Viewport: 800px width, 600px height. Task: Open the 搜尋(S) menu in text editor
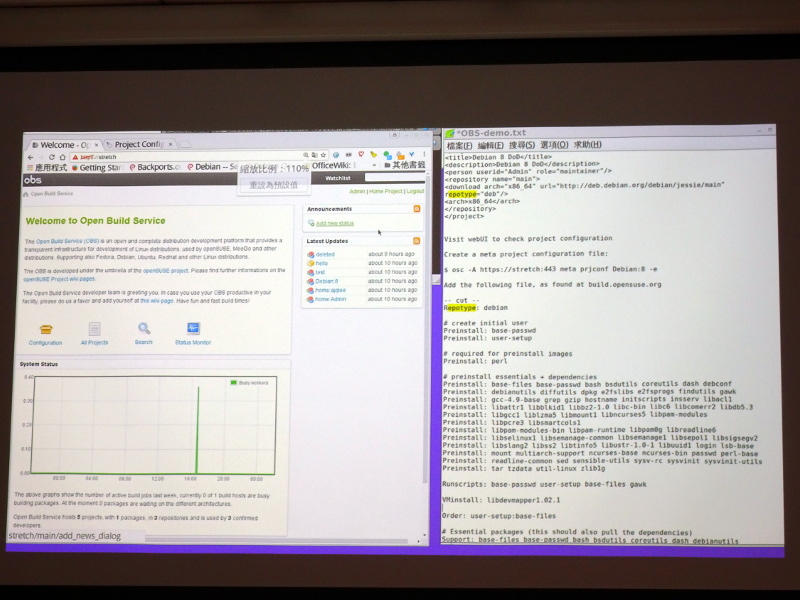click(x=522, y=145)
